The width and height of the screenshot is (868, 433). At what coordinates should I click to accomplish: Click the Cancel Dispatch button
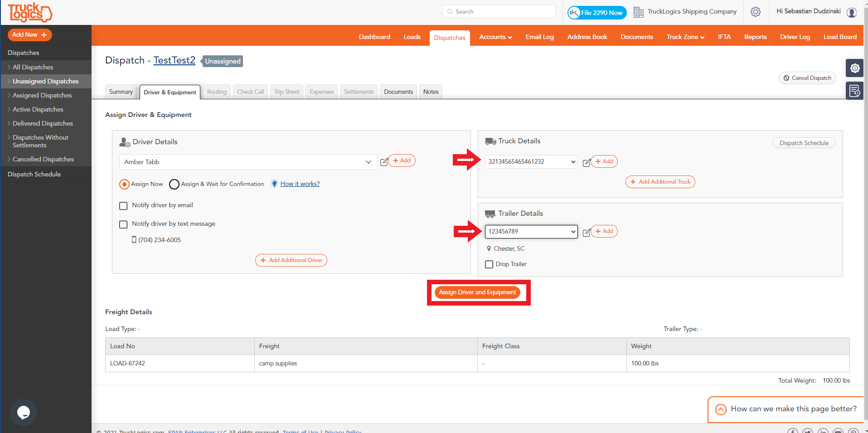pyautogui.click(x=807, y=78)
